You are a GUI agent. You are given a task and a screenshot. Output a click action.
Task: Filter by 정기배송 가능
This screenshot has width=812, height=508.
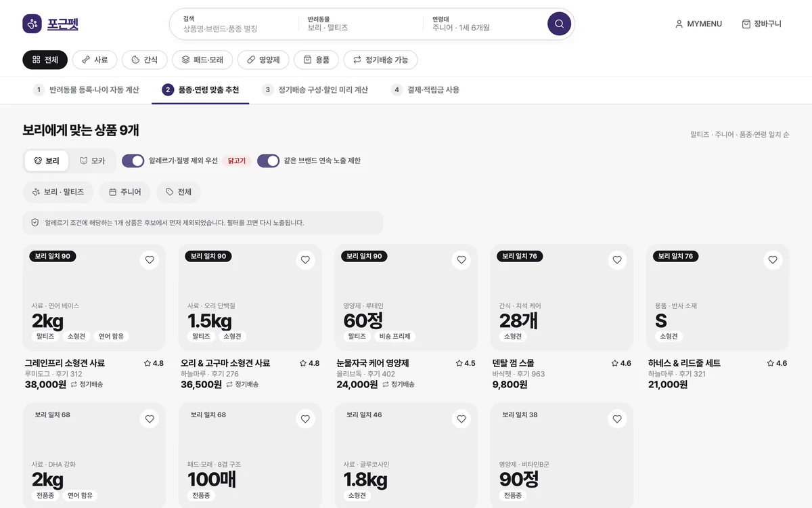pyautogui.click(x=380, y=60)
